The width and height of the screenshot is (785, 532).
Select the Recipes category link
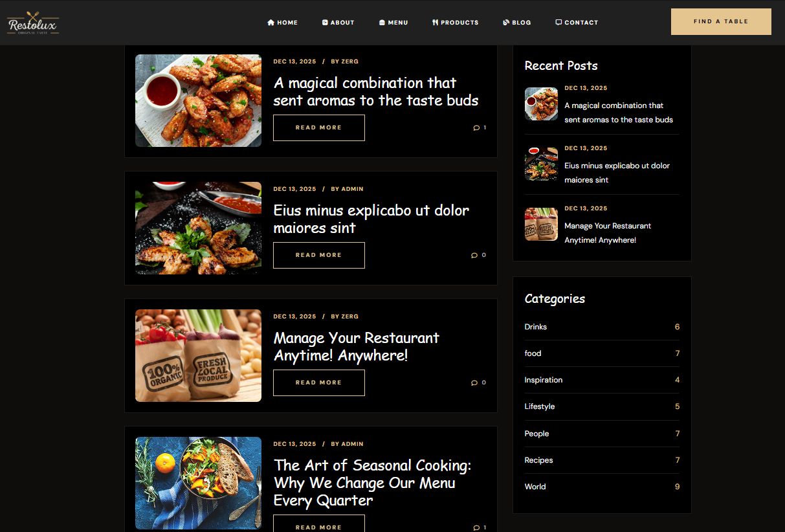pyautogui.click(x=539, y=460)
